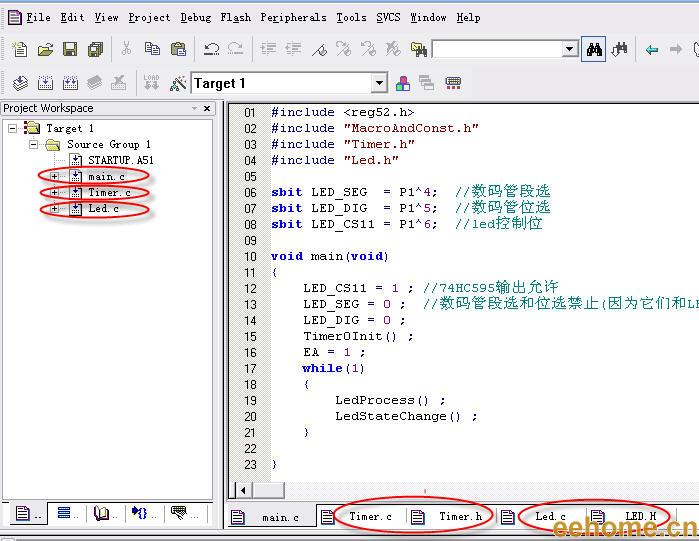Unindent the selected text lines
The image size is (699, 541).
pyautogui.click(x=293, y=49)
